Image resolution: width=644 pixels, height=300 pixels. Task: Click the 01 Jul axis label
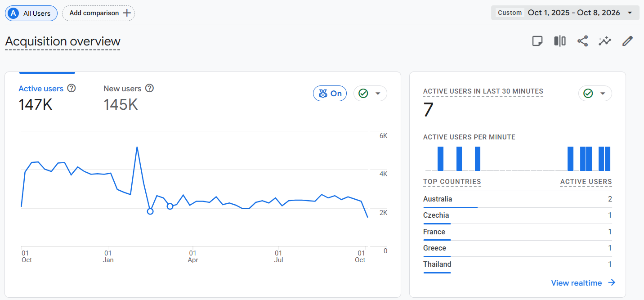[x=278, y=256]
